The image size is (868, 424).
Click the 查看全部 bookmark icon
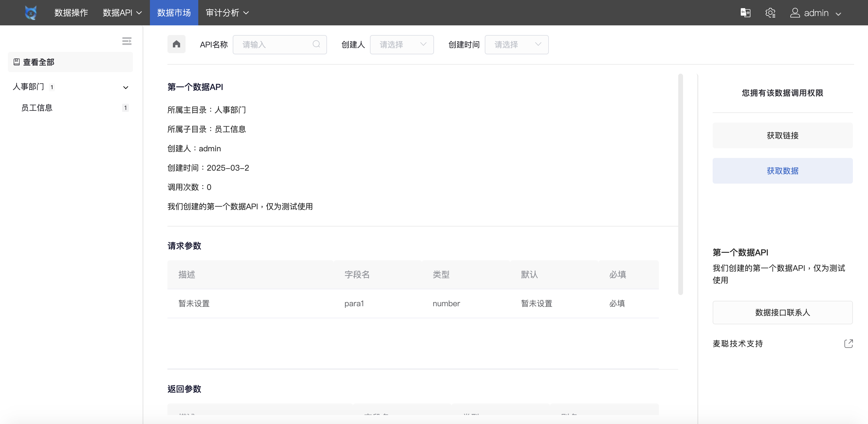click(x=17, y=62)
